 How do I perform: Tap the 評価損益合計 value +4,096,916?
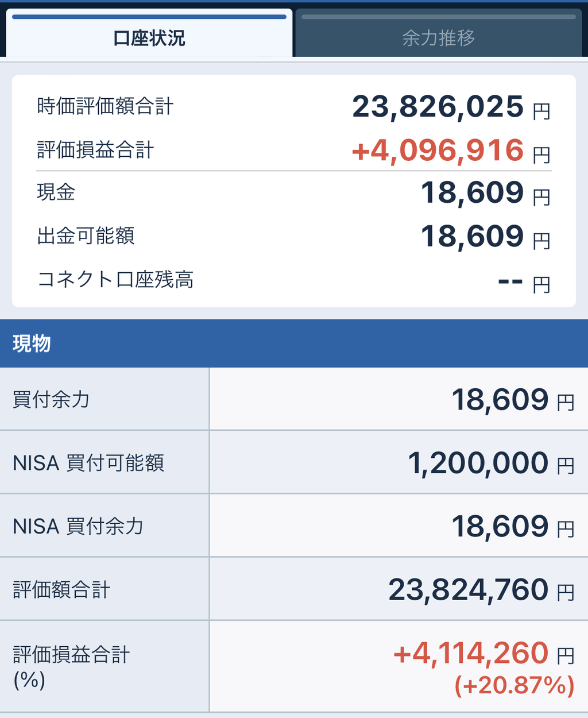438,150
